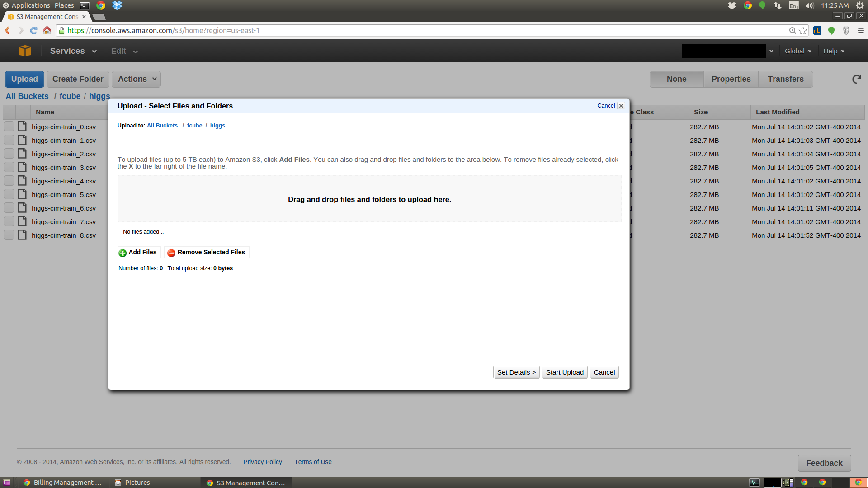
Task: Click inside the drag and drop upload area
Action: [369, 199]
